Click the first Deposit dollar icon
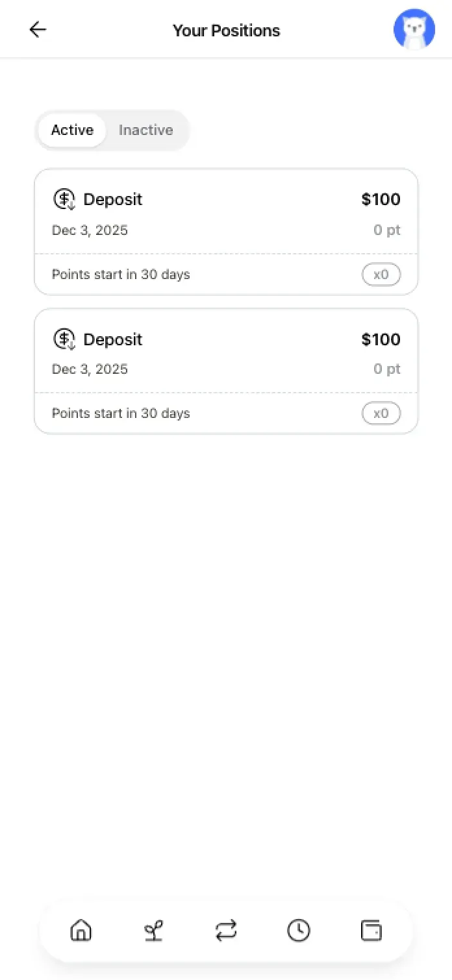The width and height of the screenshot is (452, 980). point(64,199)
